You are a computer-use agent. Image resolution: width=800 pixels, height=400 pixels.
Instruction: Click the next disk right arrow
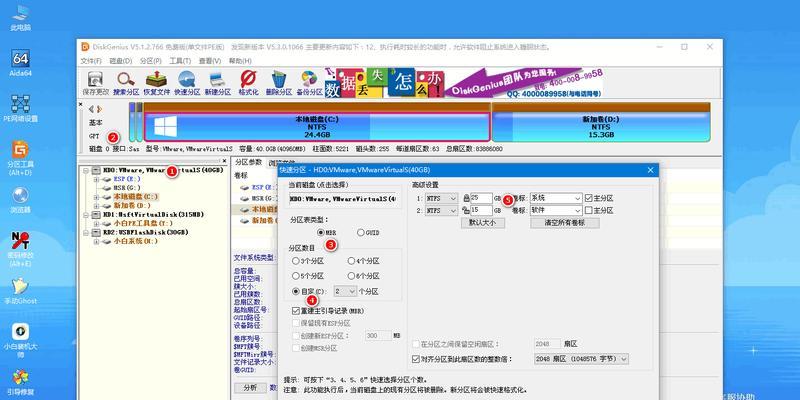99,109
